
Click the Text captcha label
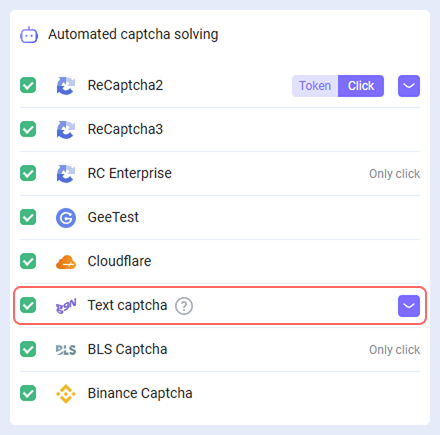coord(127,305)
